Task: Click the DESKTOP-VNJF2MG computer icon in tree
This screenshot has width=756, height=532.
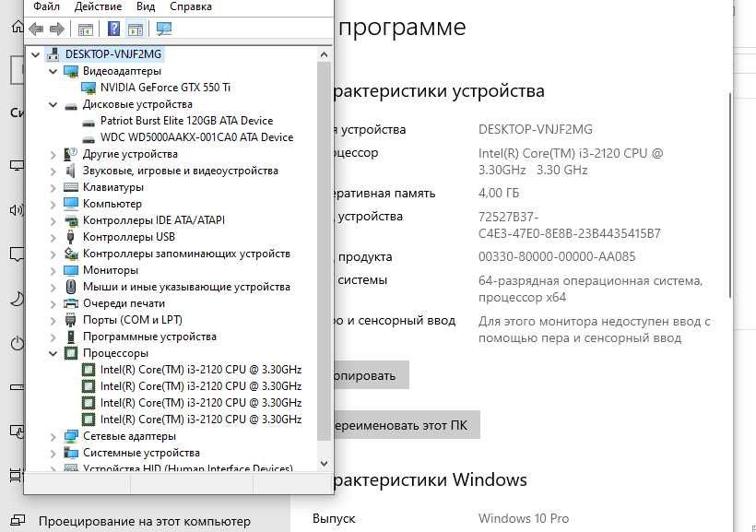Action: 53,54
